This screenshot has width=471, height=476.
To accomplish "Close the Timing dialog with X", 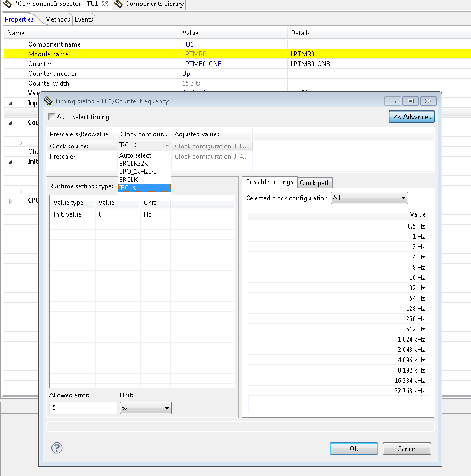I will coord(428,101).
